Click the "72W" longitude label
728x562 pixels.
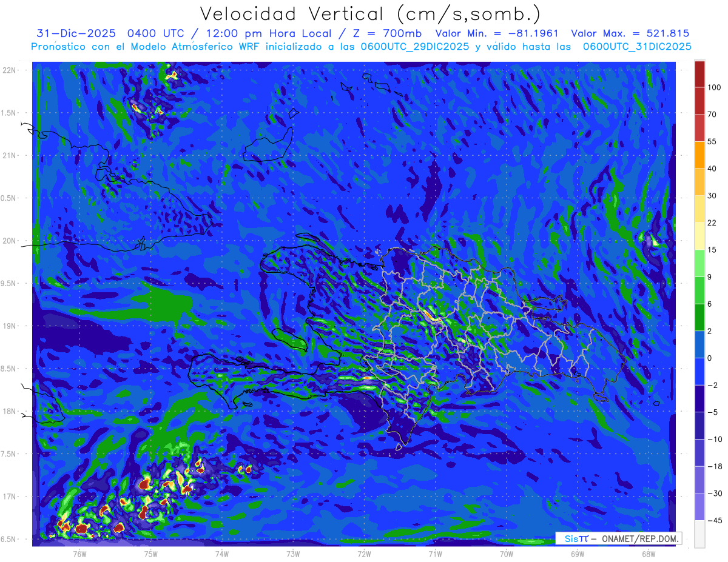pyautogui.click(x=364, y=554)
